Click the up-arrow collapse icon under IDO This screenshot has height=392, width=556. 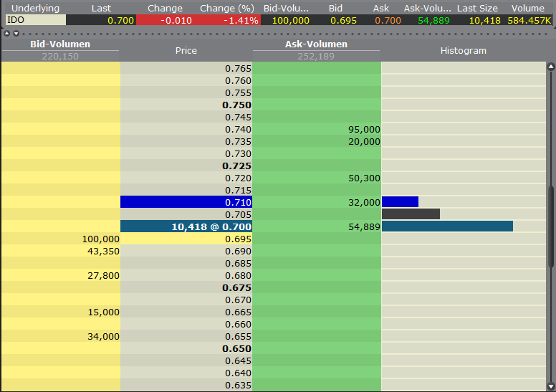(6, 34)
